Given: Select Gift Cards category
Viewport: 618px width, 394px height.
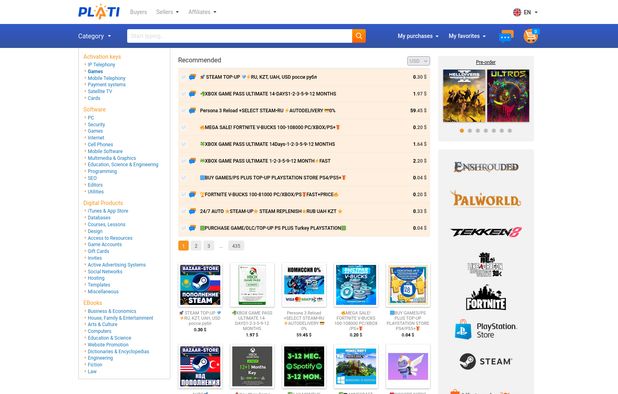Looking at the screenshot, I should tap(98, 251).
